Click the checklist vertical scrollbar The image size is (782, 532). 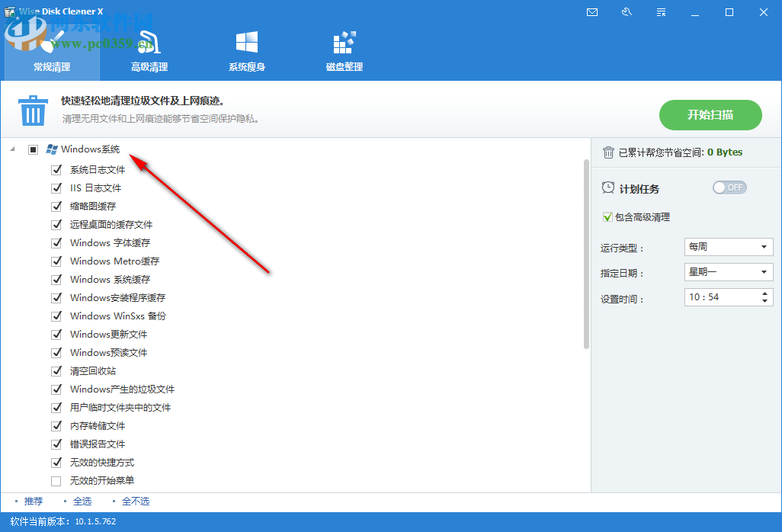[x=587, y=255]
